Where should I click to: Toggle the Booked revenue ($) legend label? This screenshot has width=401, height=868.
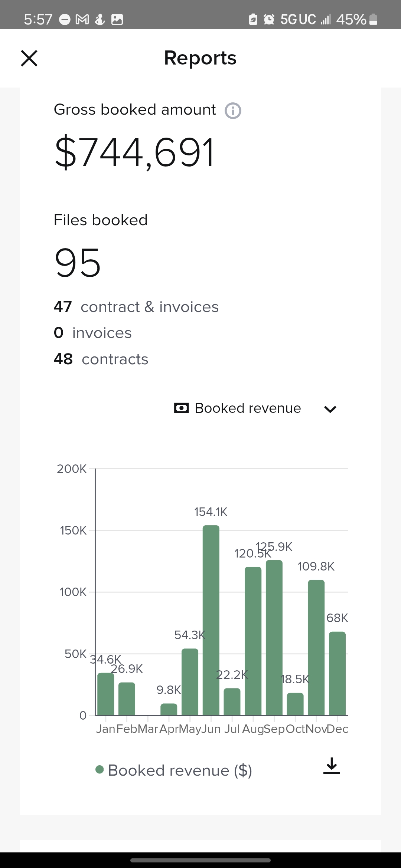coord(180,770)
